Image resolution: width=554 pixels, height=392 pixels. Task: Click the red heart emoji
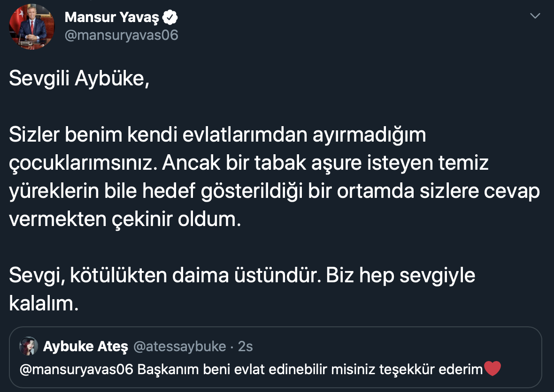pos(492,369)
